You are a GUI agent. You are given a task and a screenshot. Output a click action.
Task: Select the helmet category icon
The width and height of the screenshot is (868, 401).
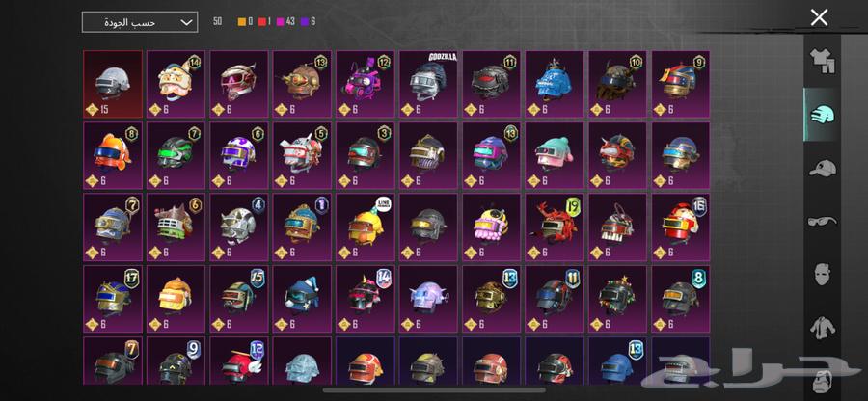coord(822,115)
